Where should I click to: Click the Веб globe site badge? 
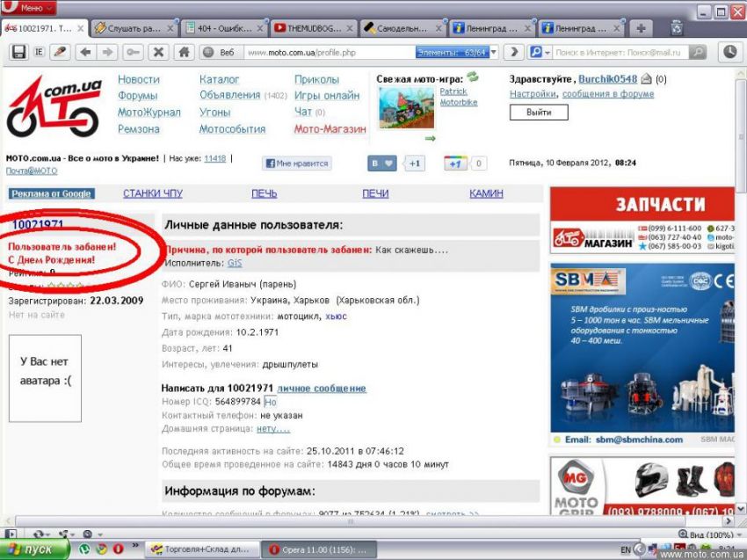tap(220, 53)
